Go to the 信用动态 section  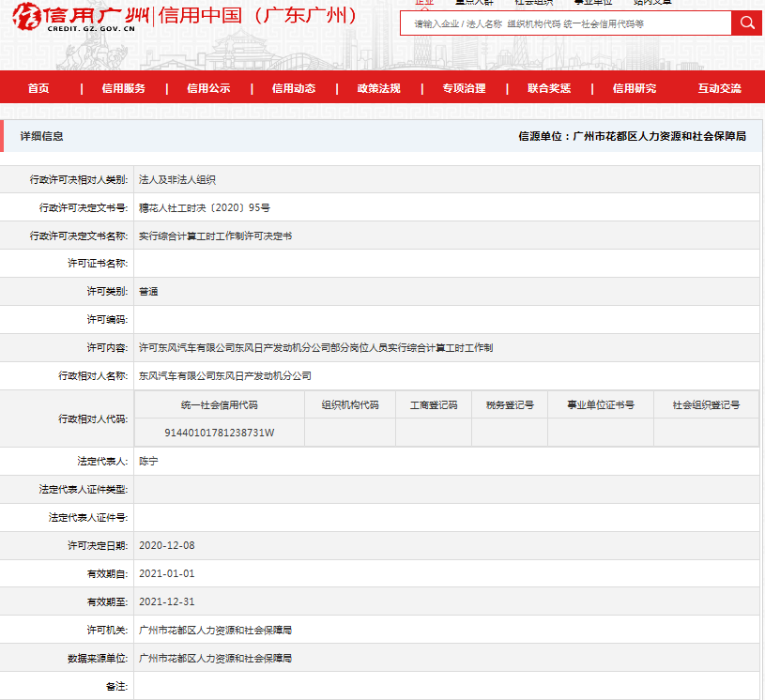click(294, 88)
